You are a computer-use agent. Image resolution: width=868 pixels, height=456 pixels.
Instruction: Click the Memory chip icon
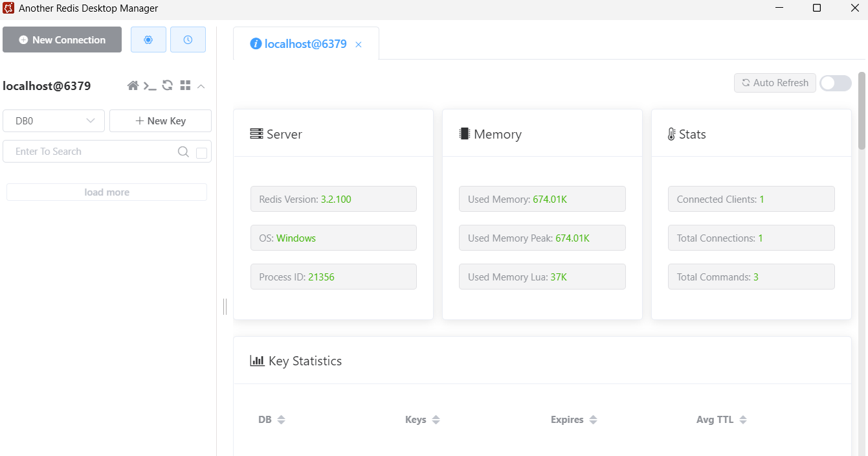tap(464, 134)
